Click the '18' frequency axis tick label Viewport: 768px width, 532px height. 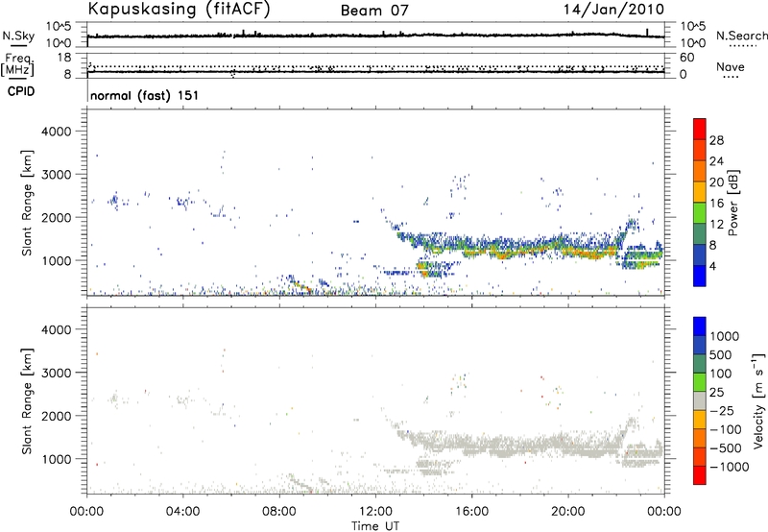[x=64, y=58]
